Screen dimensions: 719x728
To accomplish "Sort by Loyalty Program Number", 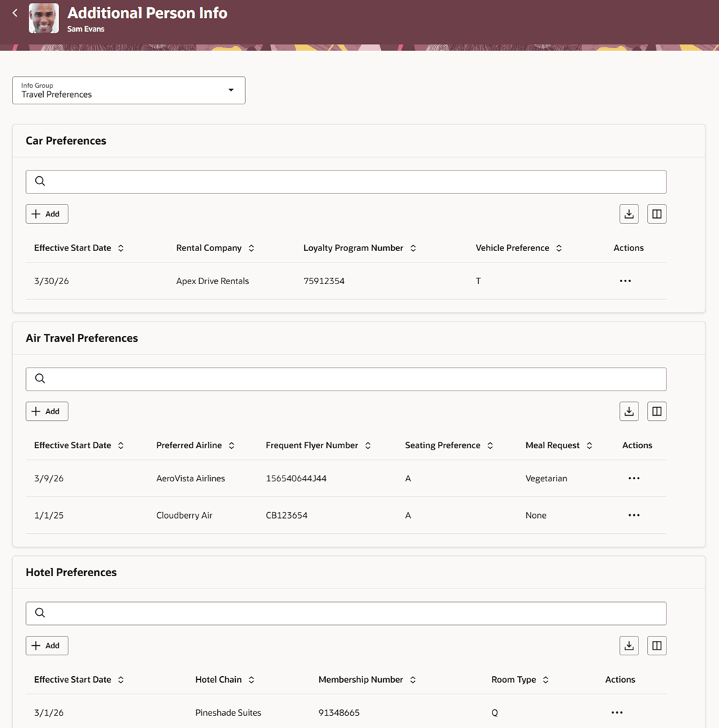I will tap(413, 248).
